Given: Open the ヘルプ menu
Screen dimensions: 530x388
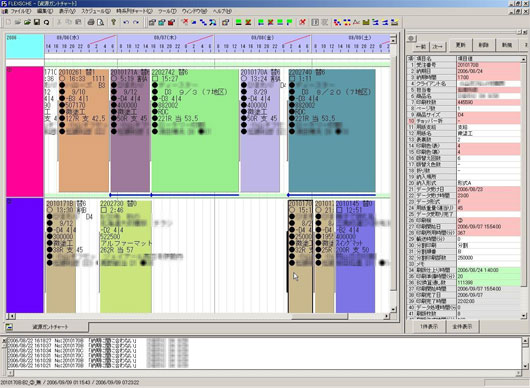Looking at the screenshot, I should 222,11.
